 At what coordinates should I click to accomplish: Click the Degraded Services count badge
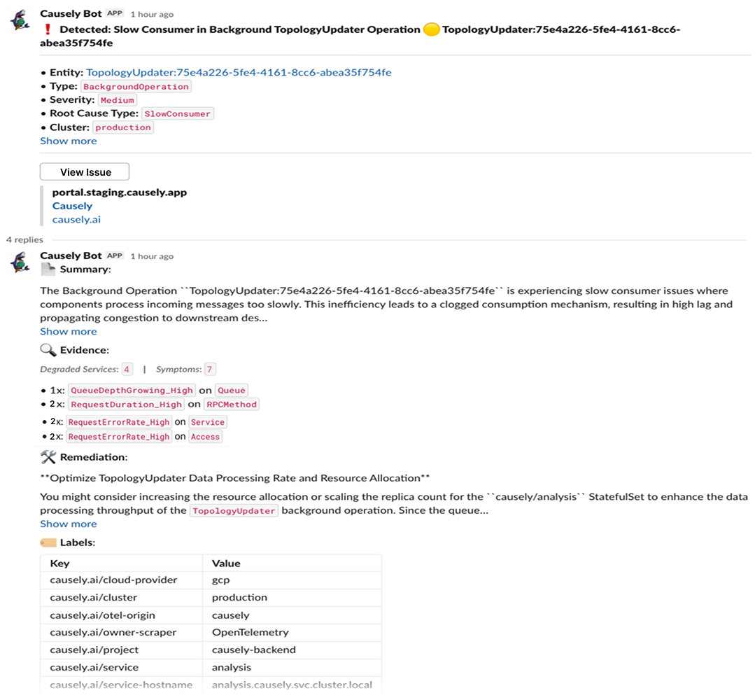(x=127, y=370)
